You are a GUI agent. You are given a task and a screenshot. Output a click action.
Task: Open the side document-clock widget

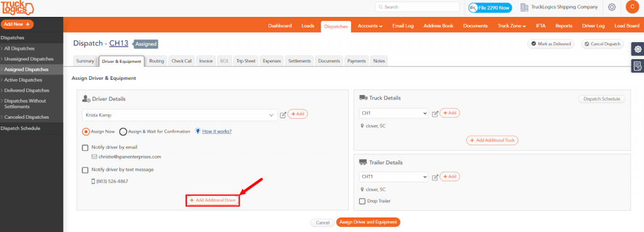click(x=638, y=65)
